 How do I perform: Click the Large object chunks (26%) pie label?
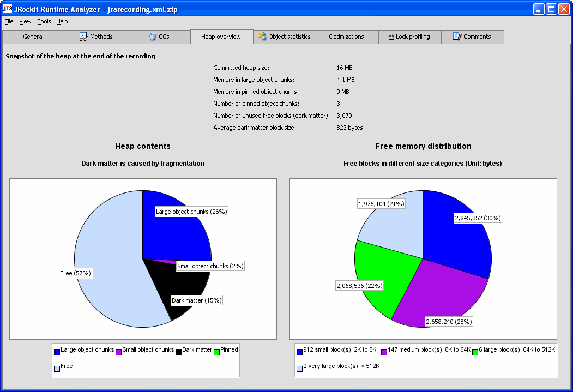[191, 212]
